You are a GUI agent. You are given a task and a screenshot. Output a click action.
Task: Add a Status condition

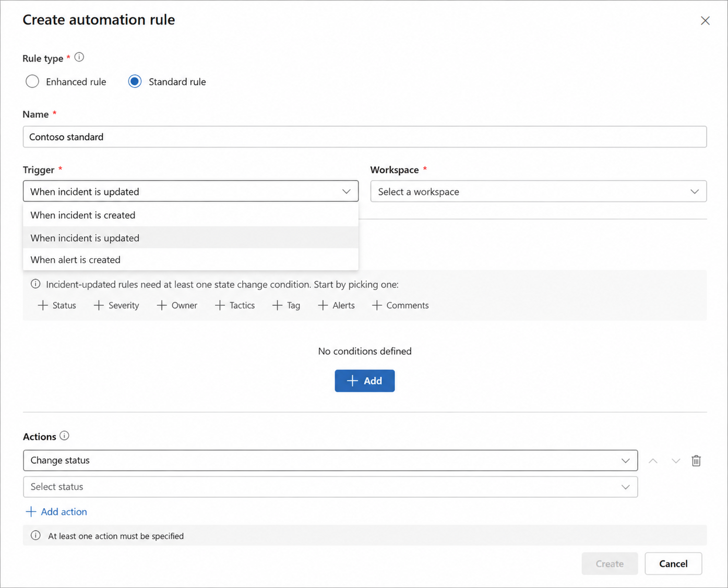(x=57, y=305)
